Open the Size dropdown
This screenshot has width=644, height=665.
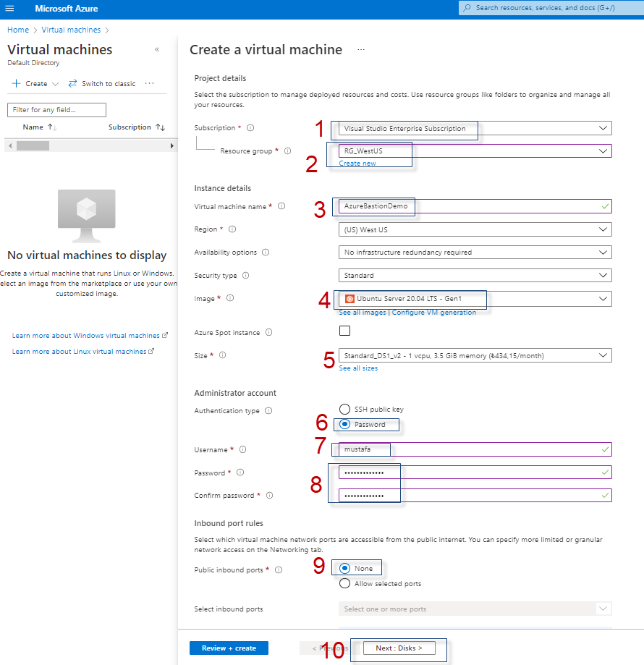(475, 355)
